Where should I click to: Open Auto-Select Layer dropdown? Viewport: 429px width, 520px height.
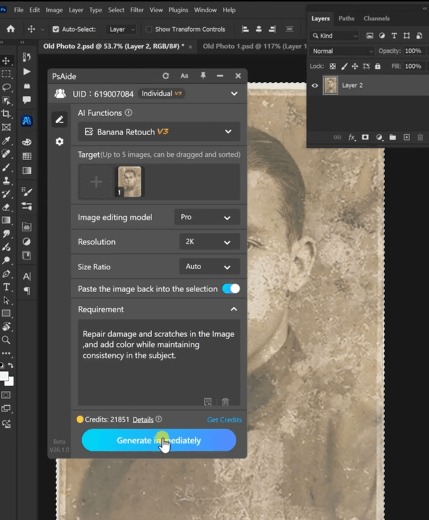click(x=121, y=29)
